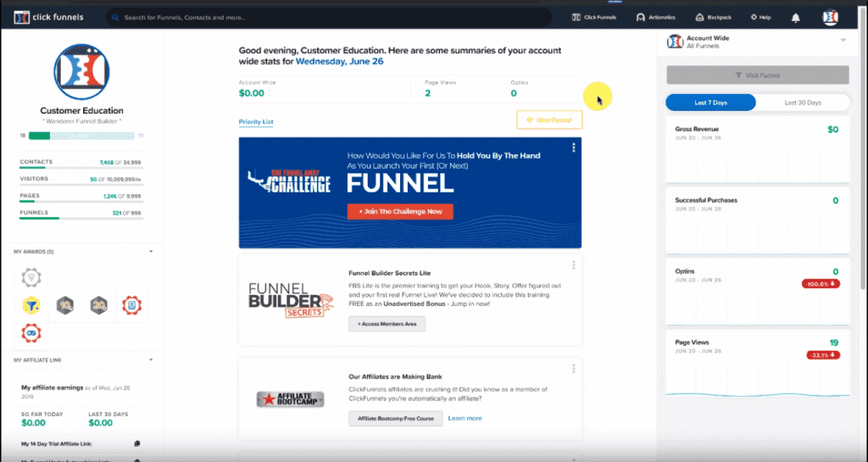
Task: Click So Far Today earnings $0.00
Action: coord(33,423)
